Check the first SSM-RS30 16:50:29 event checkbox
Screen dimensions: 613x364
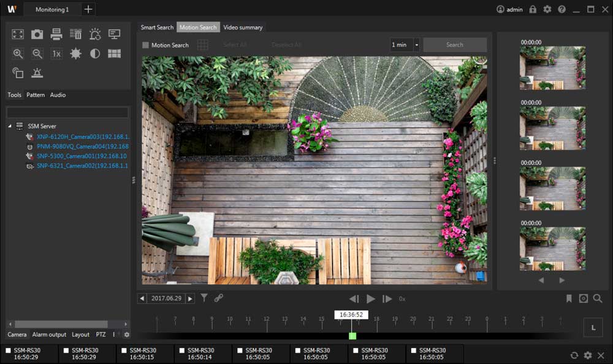pyautogui.click(x=9, y=351)
